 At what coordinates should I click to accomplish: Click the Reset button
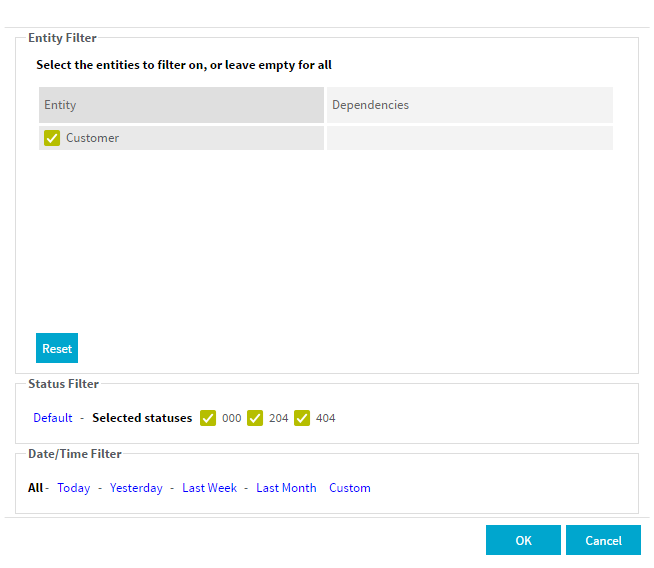tap(57, 348)
